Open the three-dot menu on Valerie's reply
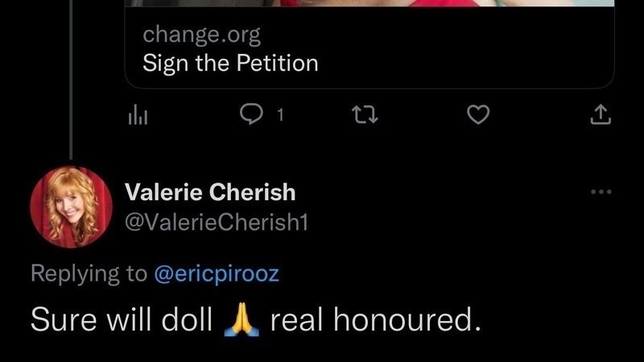This screenshot has width=644, height=362. [x=601, y=192]
